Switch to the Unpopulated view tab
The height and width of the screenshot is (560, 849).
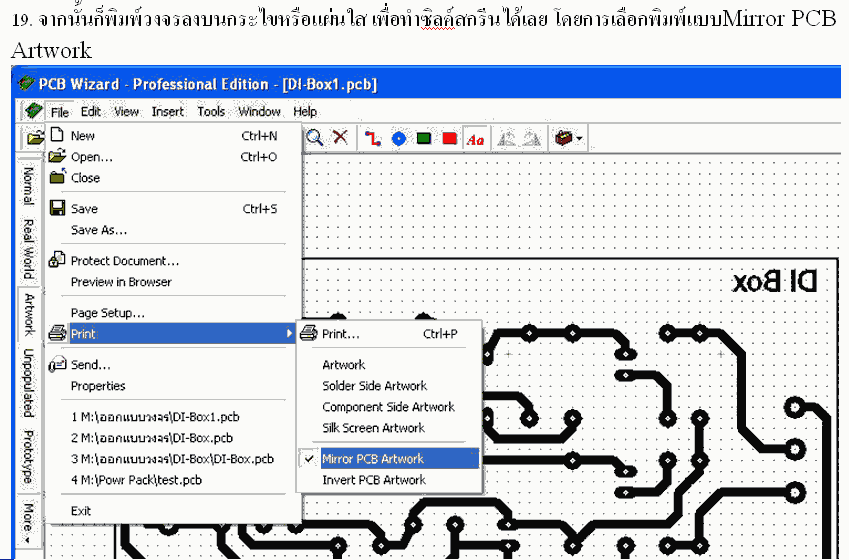(x=28, y=383)
